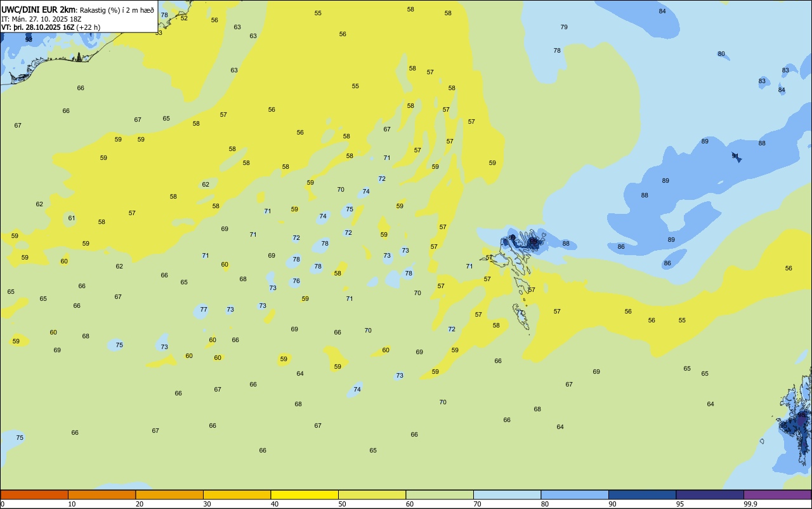The width and height of the screenshot is (812, 509).
Task: Select the 40–50 bright yellow legend swatch
Action: click(x=304, y=494)
